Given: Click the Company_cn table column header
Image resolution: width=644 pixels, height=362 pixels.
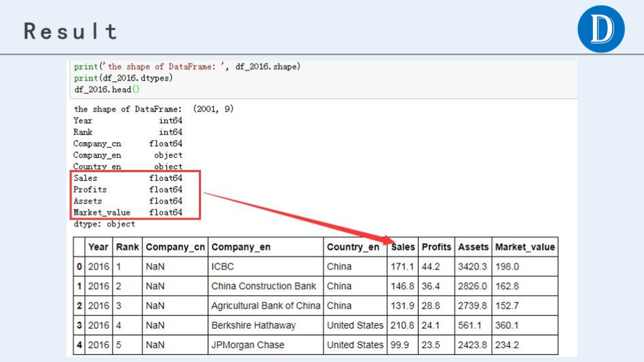Looking at the screenshot, I should coord(175,247).
